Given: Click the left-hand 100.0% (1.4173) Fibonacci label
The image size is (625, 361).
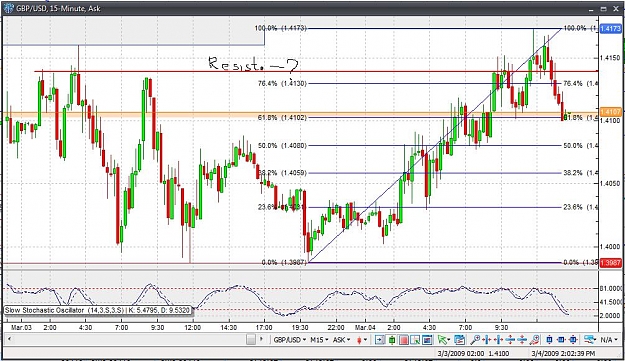Looking at the screenshot, I should (281, 28).
